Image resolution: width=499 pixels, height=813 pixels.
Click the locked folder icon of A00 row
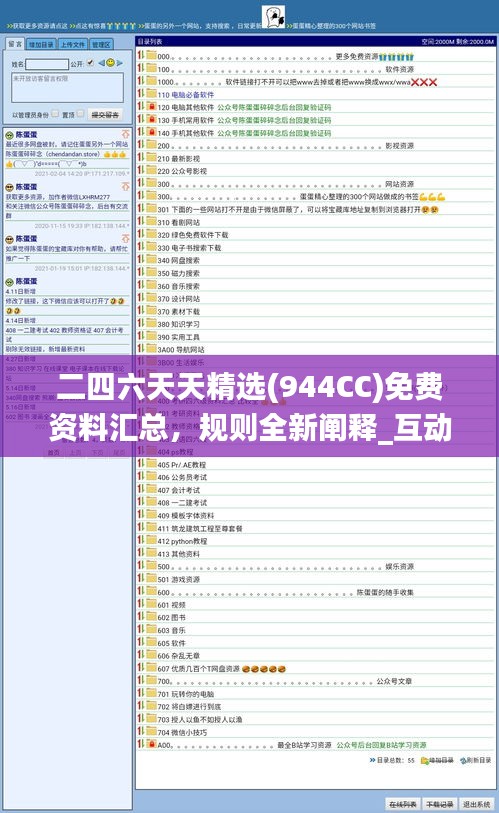(x=151, y=744)
